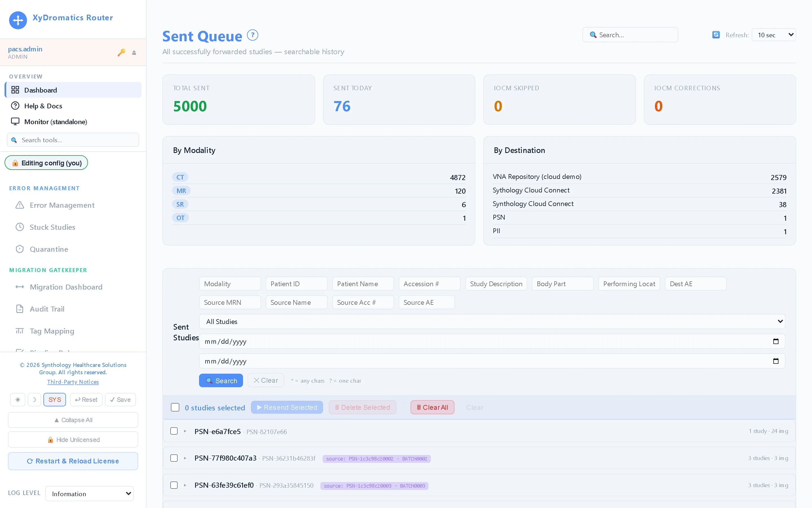Open Dashboard in the sidebar
Screen dimensions: 812x508
tap(73, 90)
